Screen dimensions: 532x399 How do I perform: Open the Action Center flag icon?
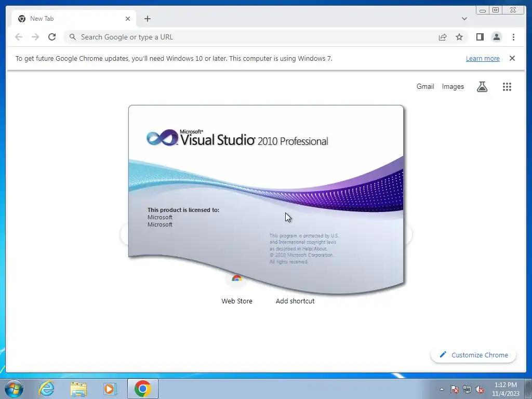click(x=454, y=389)
